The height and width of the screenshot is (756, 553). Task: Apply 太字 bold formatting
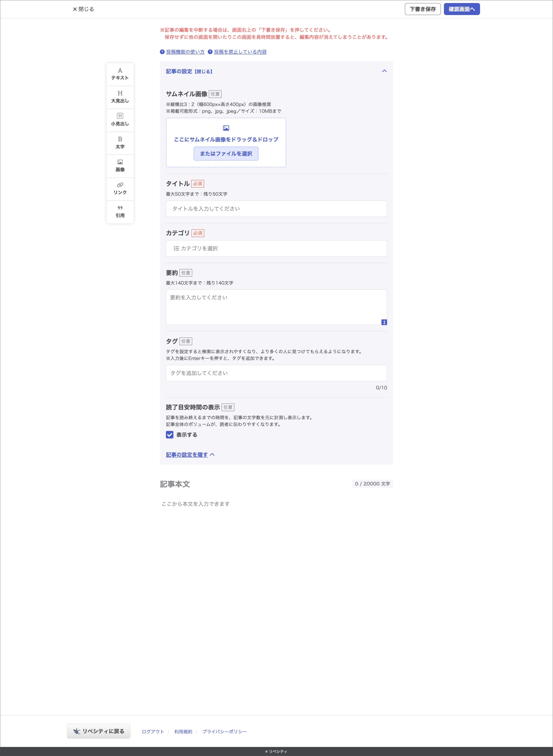pos(120,143)
